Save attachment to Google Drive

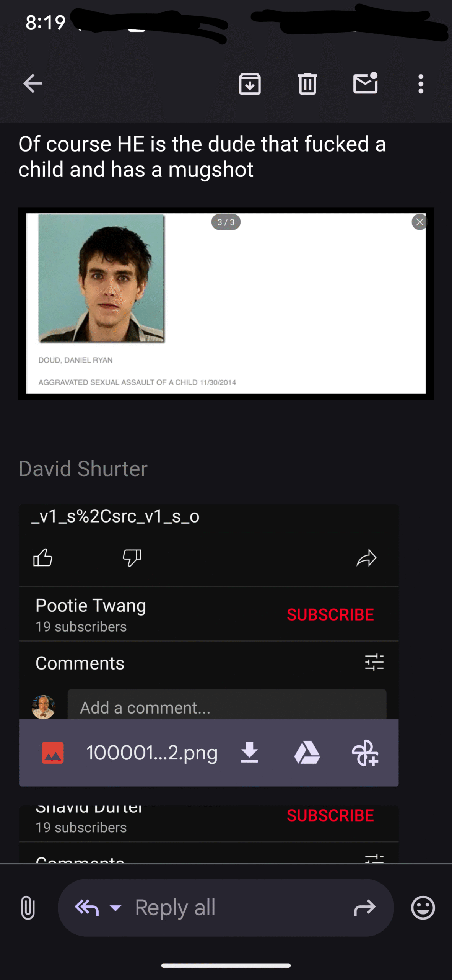click(x=307, y=753)
